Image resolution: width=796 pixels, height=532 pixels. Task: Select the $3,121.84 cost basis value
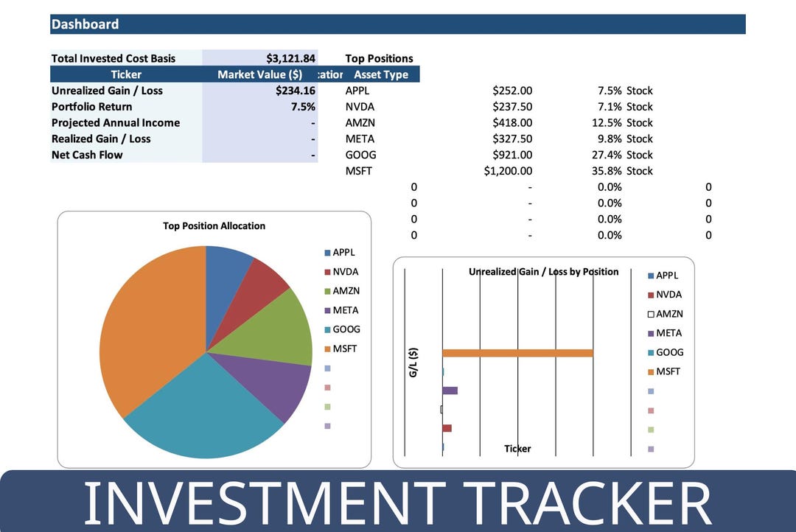[290, 58]
